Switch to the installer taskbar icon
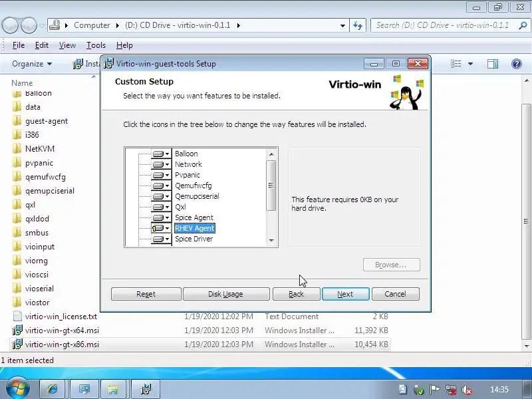 (145, 389)
